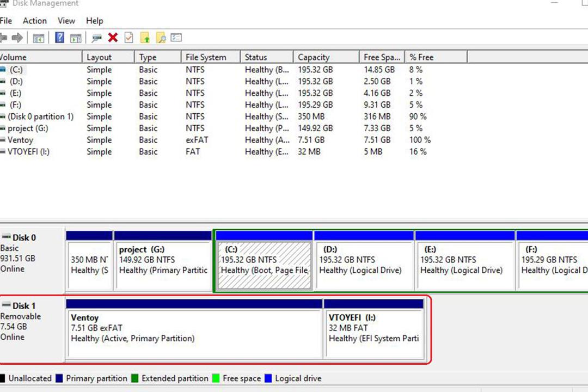Image resolution: width=588 pixels, height=392 pixels.
Task: Select the (E:) logical drive block
Action: click(x=465, y=261)
